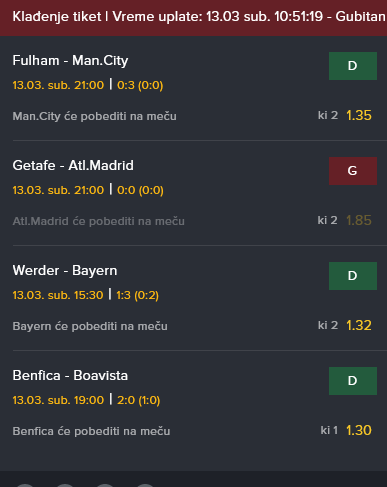Select the third round icon in bottom bar

pyautogui.click(x=105, y=485)
